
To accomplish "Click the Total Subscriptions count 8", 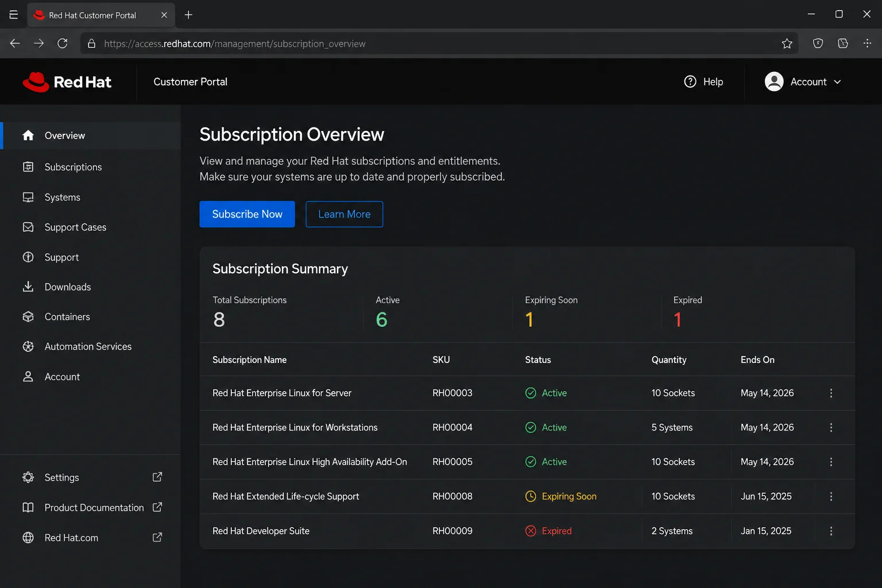I will point(219,319).
